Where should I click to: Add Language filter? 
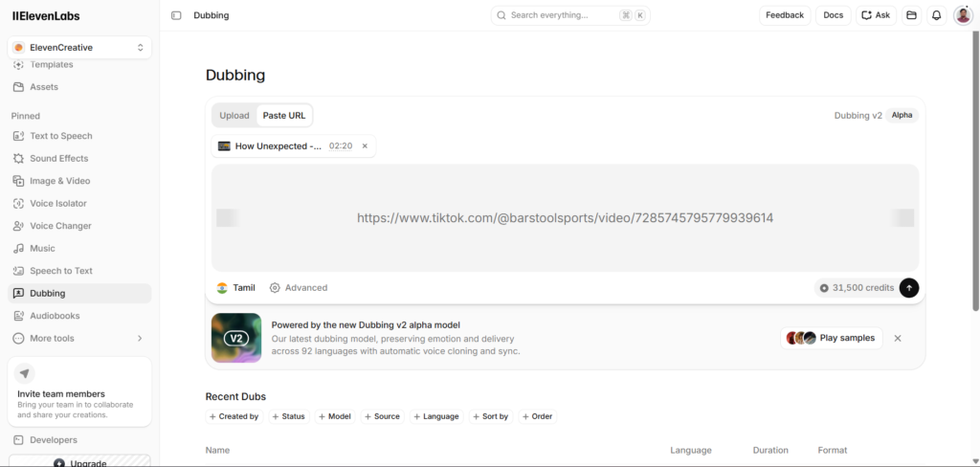coord(436,416)
